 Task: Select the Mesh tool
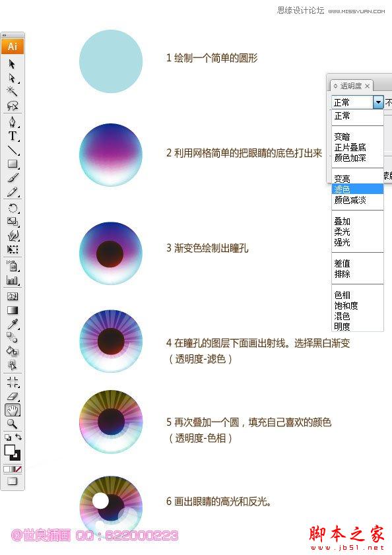tap(13, 296)
